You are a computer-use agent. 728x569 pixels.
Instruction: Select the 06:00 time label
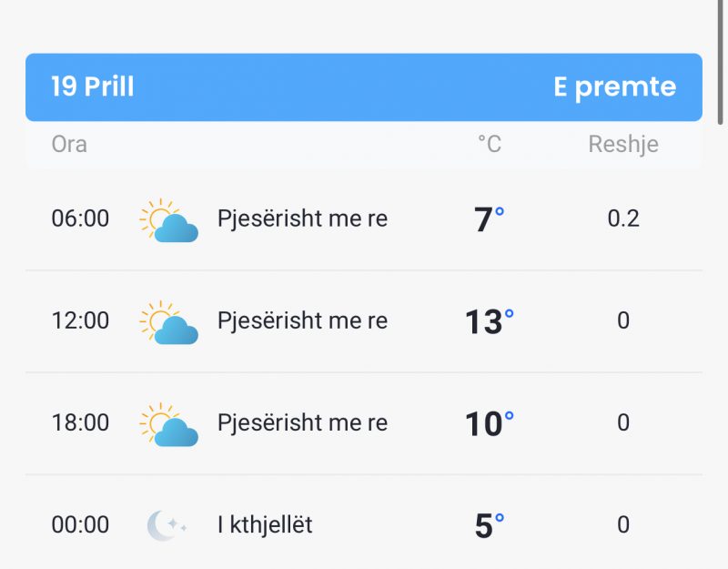(x=80, y=218)
